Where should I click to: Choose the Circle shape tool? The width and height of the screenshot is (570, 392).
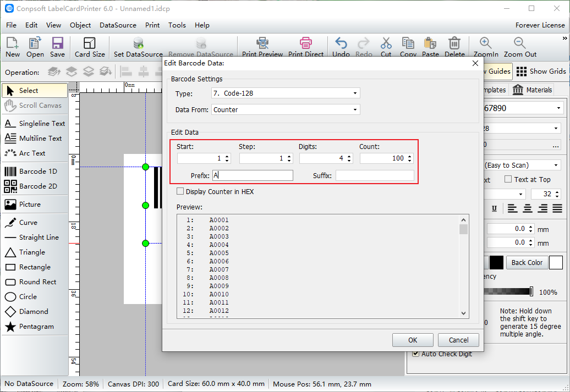35,297
